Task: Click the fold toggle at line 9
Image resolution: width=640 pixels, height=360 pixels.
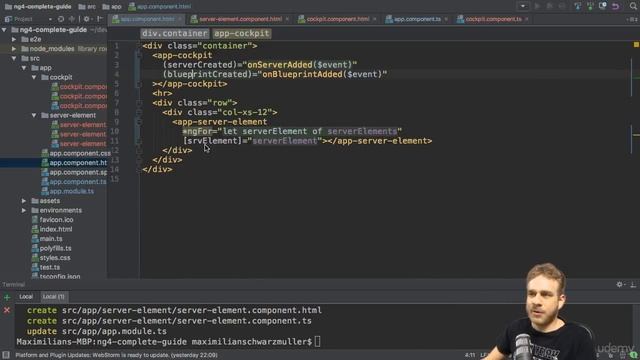Action: [x=139, y=122]
